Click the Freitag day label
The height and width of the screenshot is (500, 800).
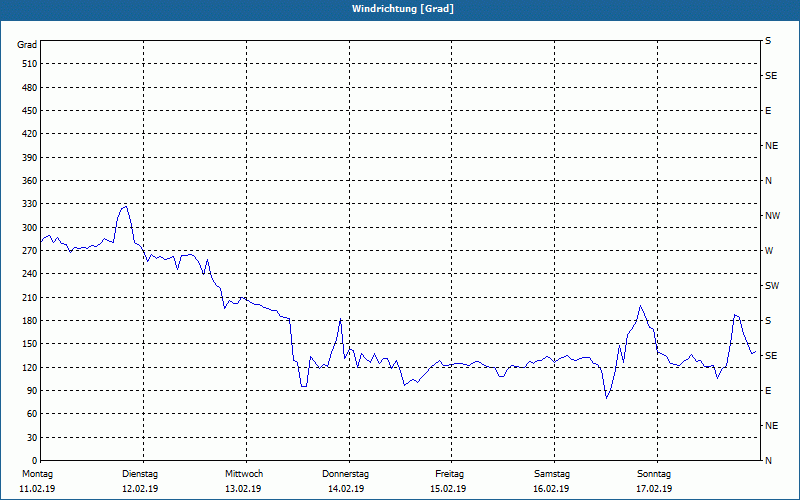[449, 474]
